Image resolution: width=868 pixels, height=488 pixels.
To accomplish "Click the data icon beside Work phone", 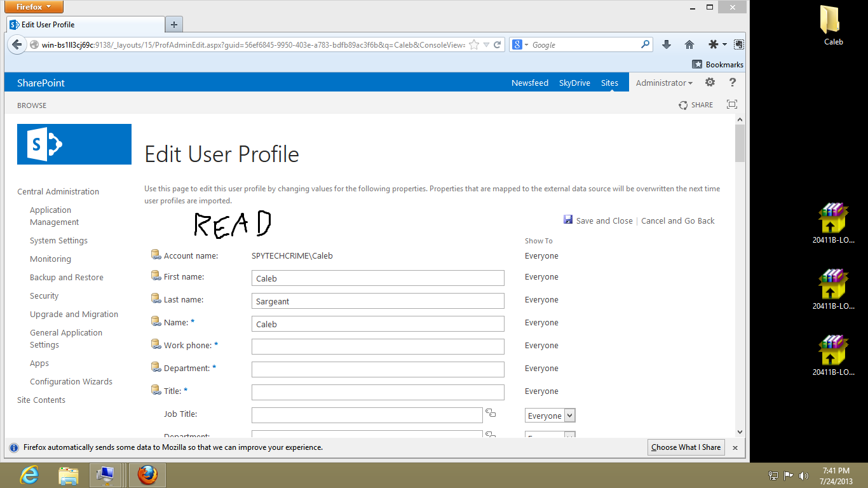I will (156, 344).
